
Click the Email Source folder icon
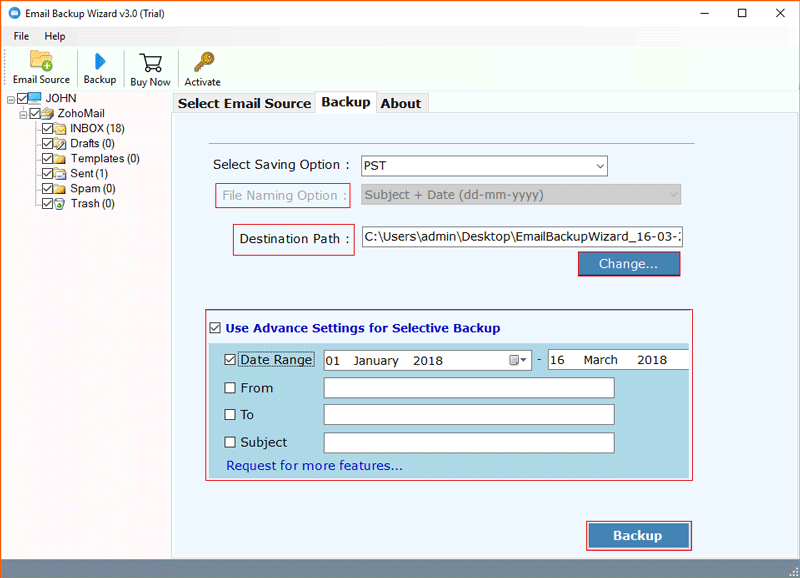click(41, 61)
